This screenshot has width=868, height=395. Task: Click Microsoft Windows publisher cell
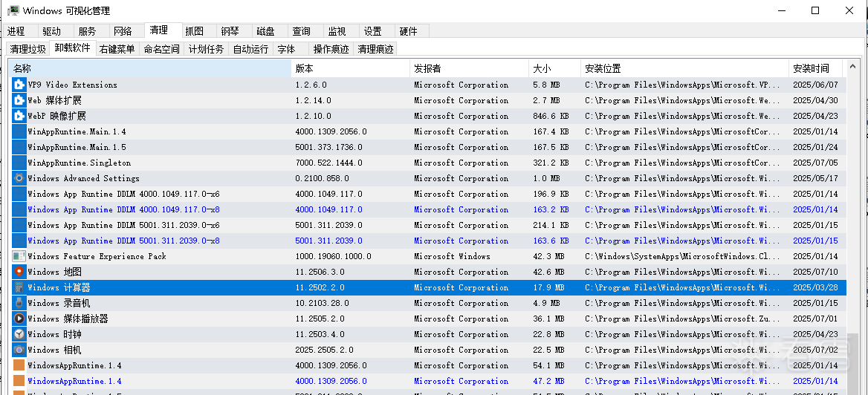[452, 257]
